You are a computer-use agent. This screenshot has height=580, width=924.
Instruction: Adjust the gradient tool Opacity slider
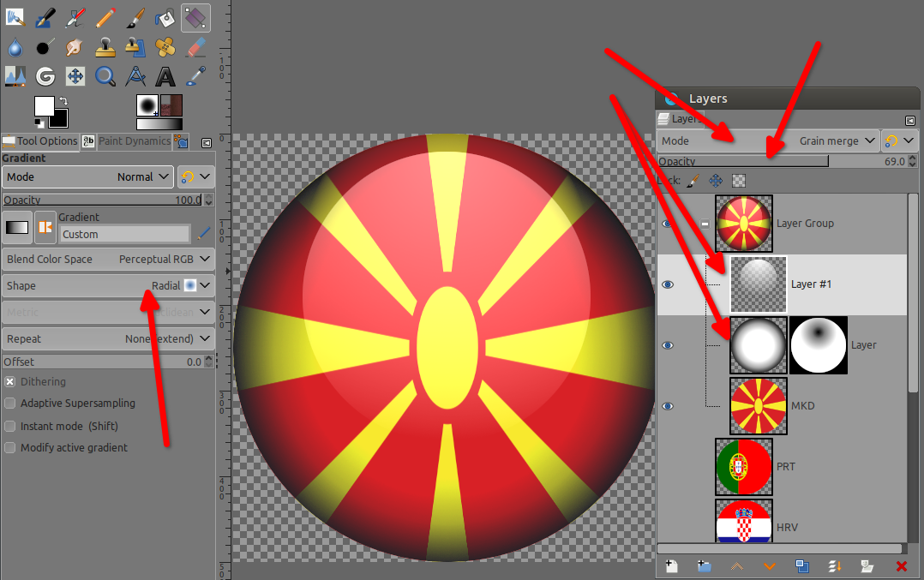pos(103,200)
